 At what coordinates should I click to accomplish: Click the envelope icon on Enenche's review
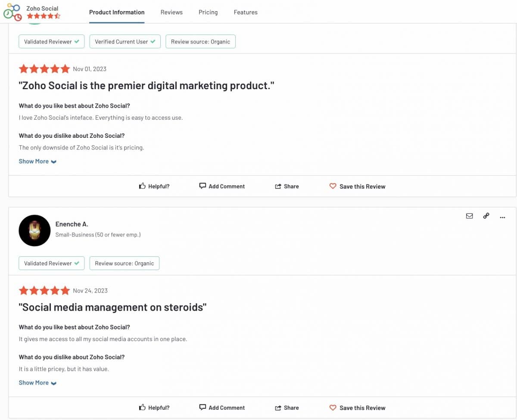coord(470,216)
